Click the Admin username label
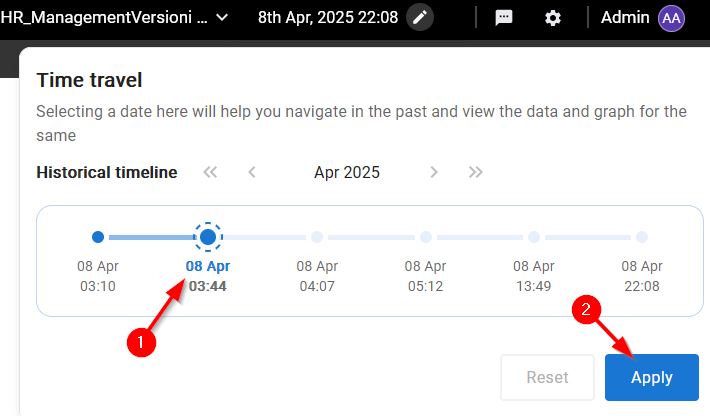The width and height of the screenshot is (710, 416). (x=625, y=17)
